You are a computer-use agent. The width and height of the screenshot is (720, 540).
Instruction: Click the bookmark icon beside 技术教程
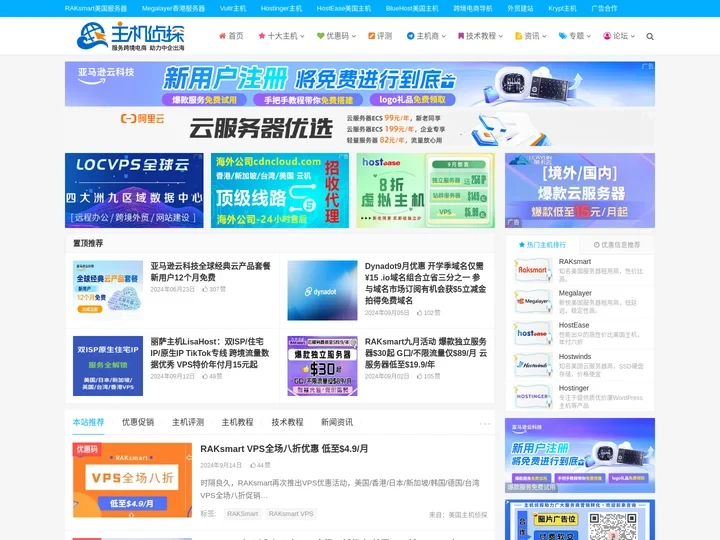pos(461,36)
